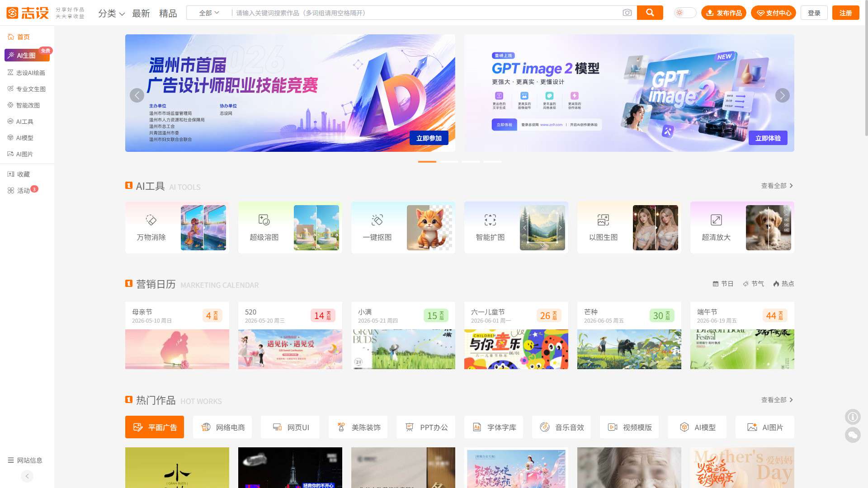Open the 芒种 calendar card
868x488 pixels.
coord(629,335)
